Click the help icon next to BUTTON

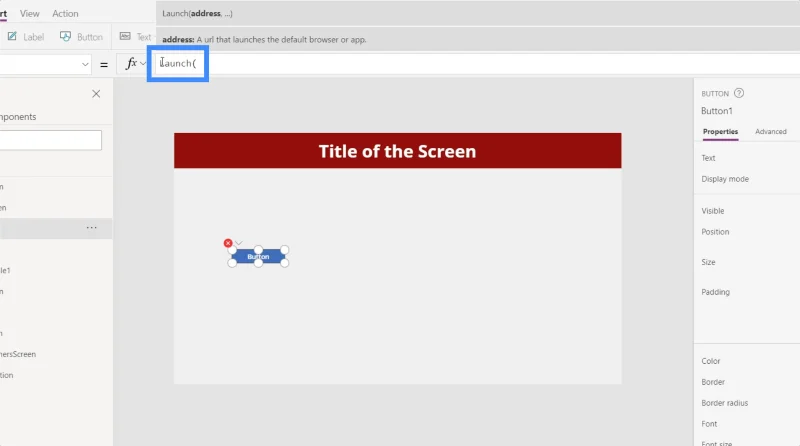click(x=739, y=93)
